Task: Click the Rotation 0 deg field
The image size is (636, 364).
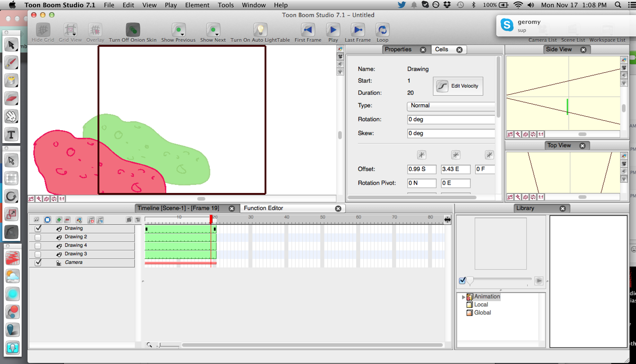Action: pyautogui.click(x=451, y=120)
